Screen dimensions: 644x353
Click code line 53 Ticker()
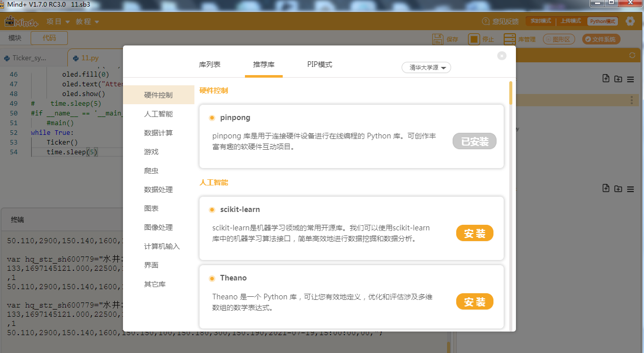tap(62, 143)
